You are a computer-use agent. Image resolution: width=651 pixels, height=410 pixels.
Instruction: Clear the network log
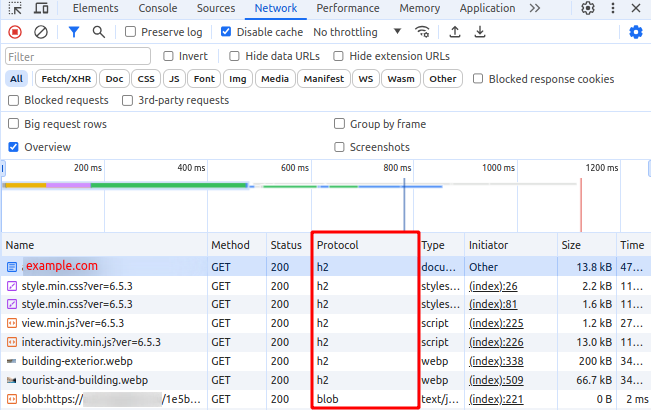click(41, 32)
